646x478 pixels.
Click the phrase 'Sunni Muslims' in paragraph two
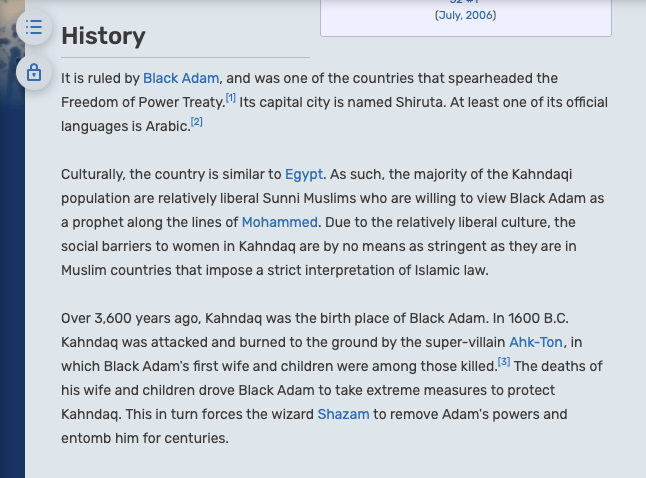(x=270, y=198)
